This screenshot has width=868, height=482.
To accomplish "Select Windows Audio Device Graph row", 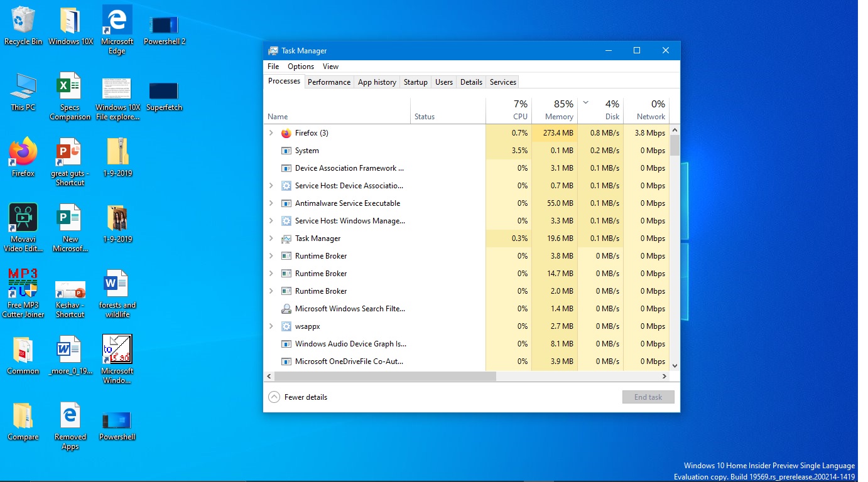I will [467, 344].
